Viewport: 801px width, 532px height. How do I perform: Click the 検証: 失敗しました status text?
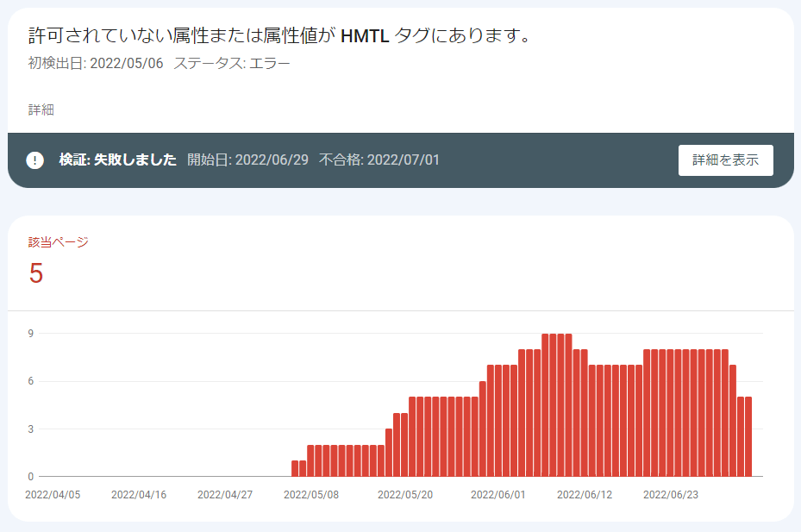pos(117,160)
